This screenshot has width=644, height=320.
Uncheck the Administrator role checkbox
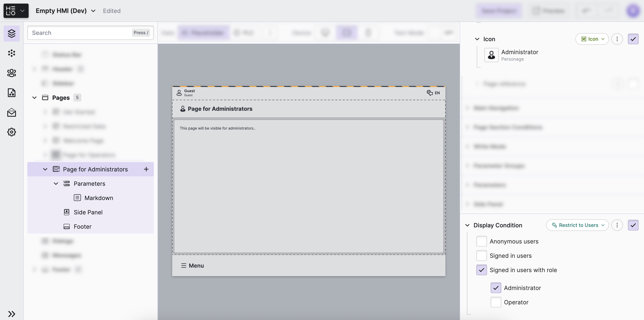[x=496, y=288]
